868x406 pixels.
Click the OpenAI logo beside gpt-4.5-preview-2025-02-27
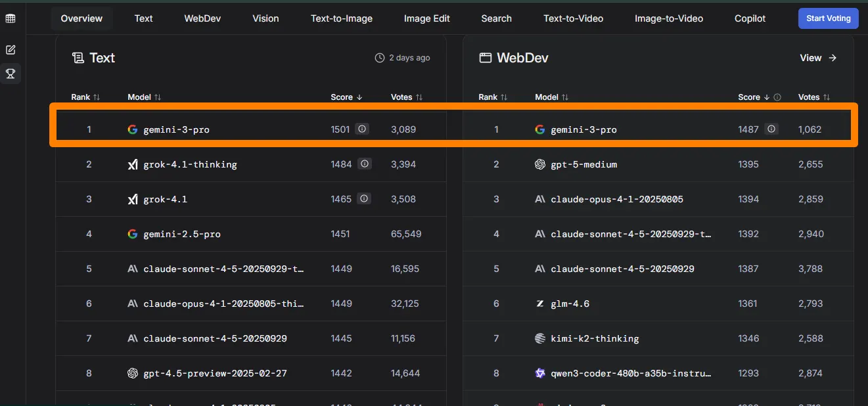pyautogui.click(x=133, y=373)
